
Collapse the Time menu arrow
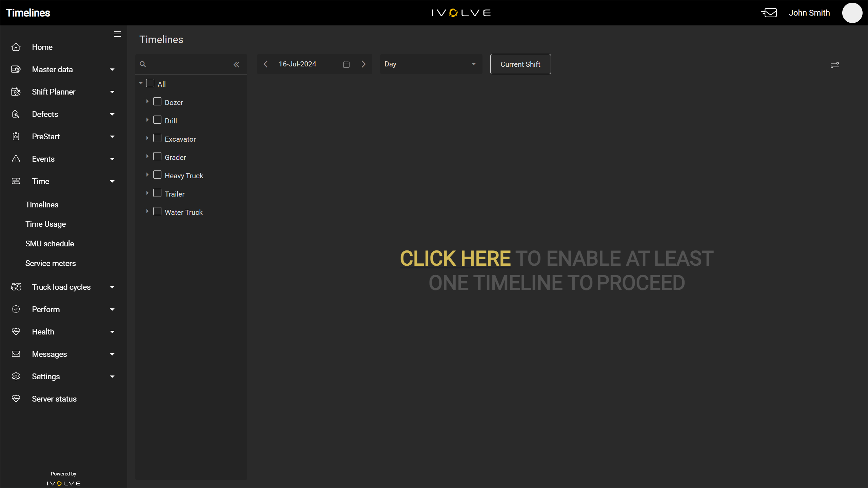(x=112, y=182)
